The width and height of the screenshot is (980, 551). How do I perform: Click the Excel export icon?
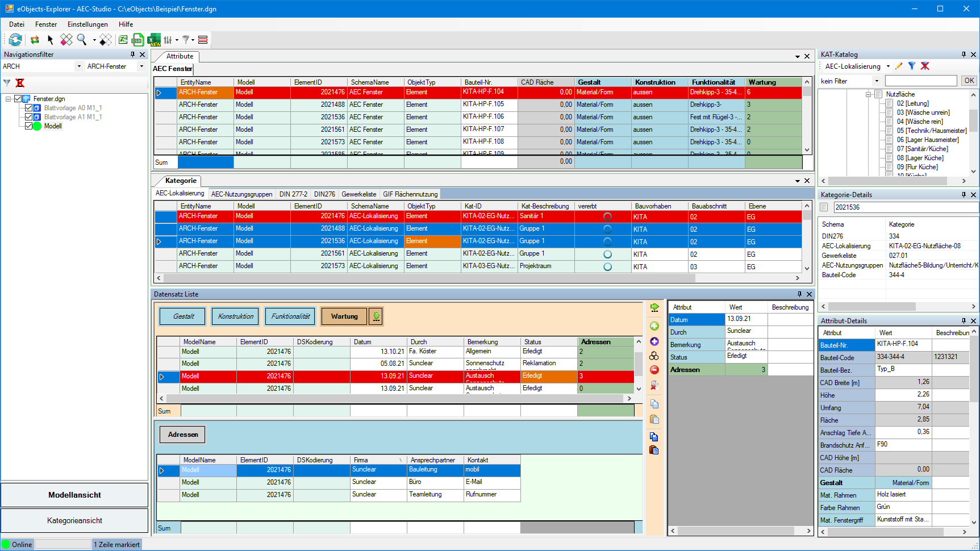tap(123, 40)
